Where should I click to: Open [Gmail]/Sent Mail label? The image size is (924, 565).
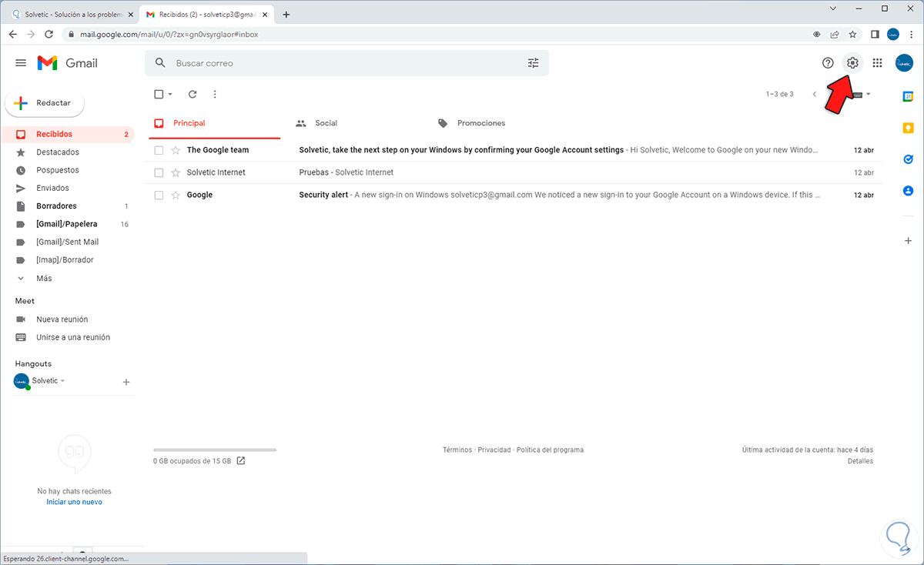[x=68, y=242]
